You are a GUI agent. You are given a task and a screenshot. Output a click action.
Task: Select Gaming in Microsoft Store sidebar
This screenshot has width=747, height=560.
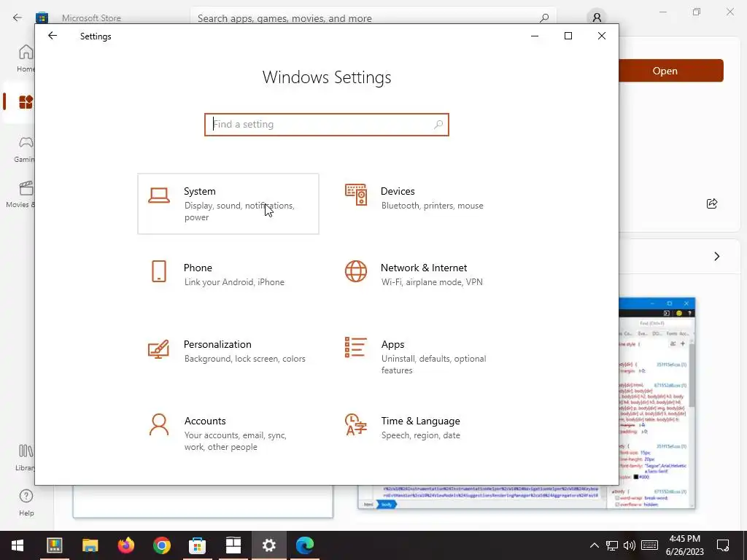click(24, 149)
